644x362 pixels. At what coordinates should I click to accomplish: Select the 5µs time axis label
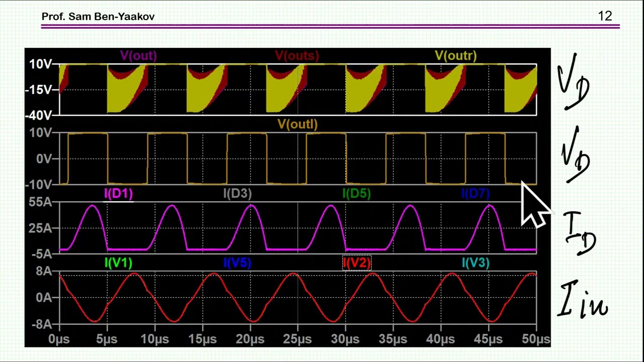click(107, 339)
